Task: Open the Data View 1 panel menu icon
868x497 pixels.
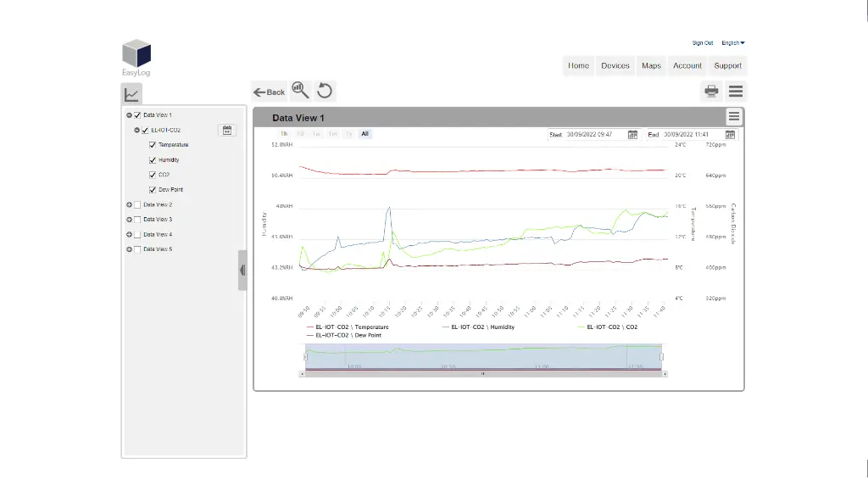Action: click(733, 117)
